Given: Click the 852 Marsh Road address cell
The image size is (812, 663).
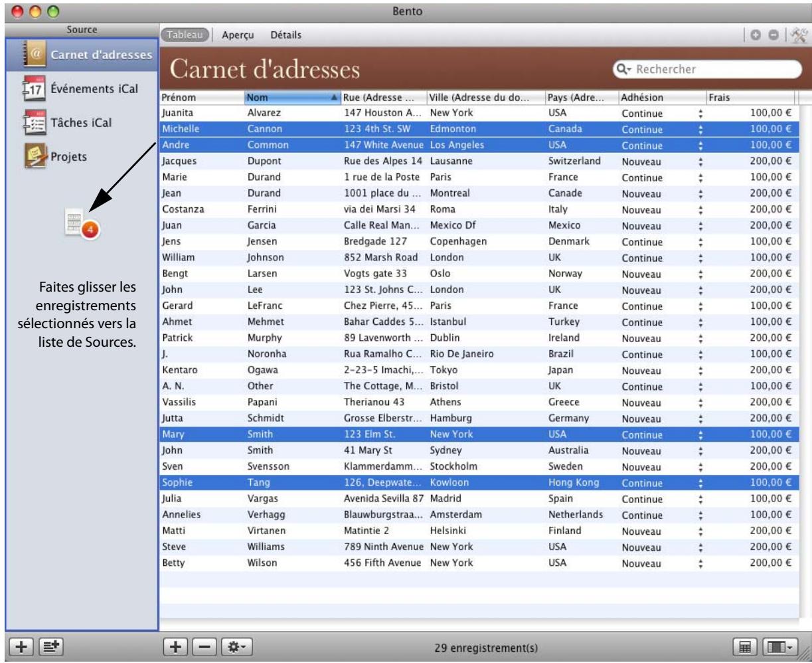Looking at the screenshot, I should click(x=380, y=257).
